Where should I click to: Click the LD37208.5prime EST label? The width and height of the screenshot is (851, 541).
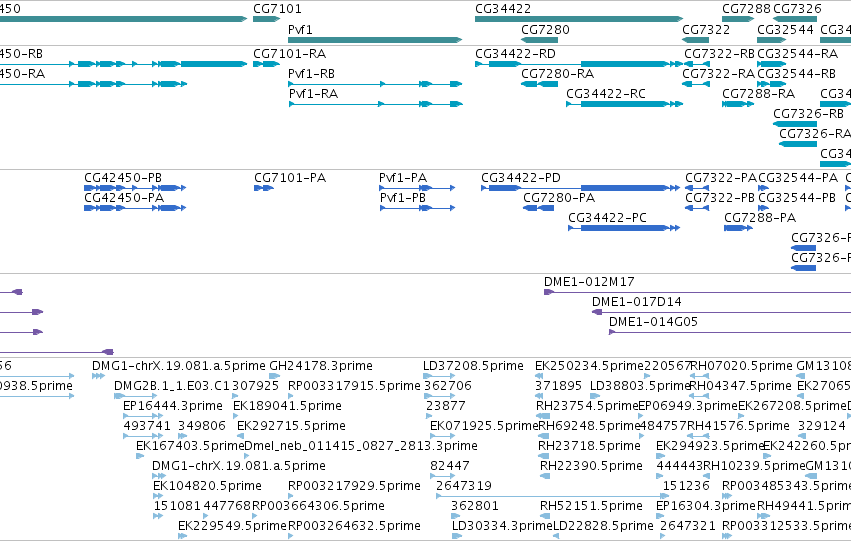point(473,366)
